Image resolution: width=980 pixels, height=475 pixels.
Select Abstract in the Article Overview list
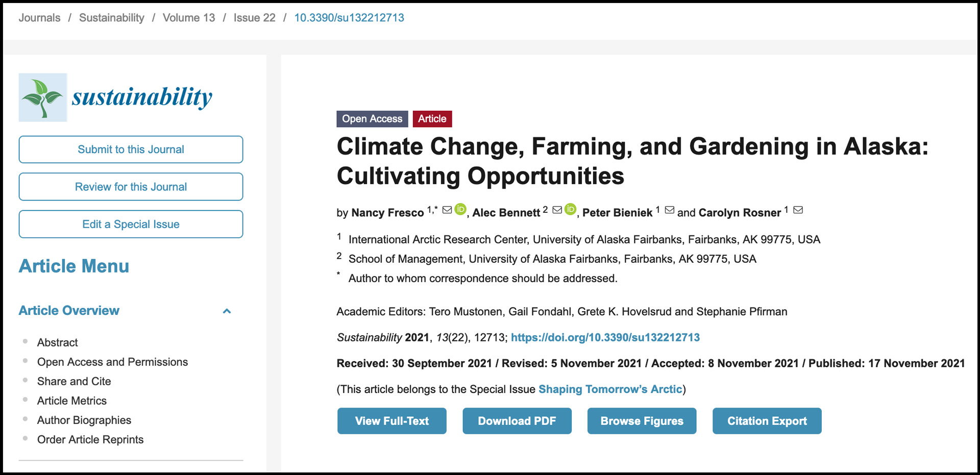tap(57, 342)
